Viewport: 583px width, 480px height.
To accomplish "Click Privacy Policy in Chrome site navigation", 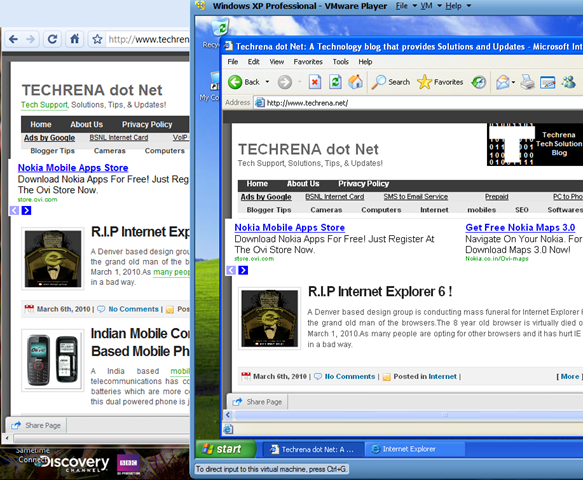I will [x=147, y=125].
